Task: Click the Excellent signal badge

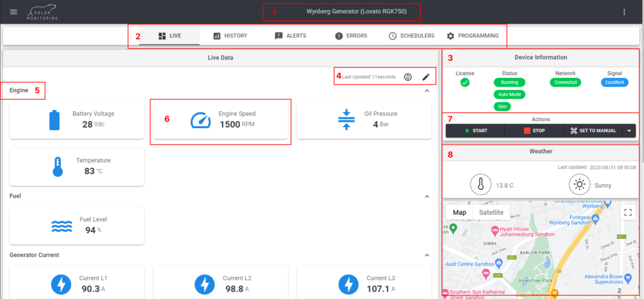Action: click(614, 82)
